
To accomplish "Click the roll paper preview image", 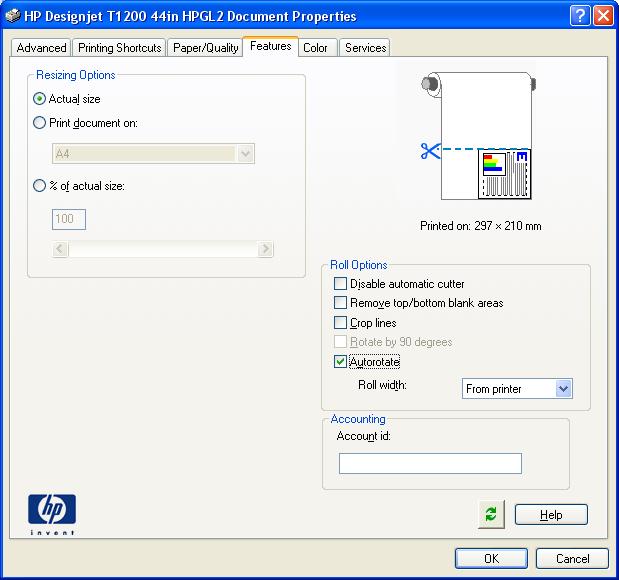I will (479, 135).
